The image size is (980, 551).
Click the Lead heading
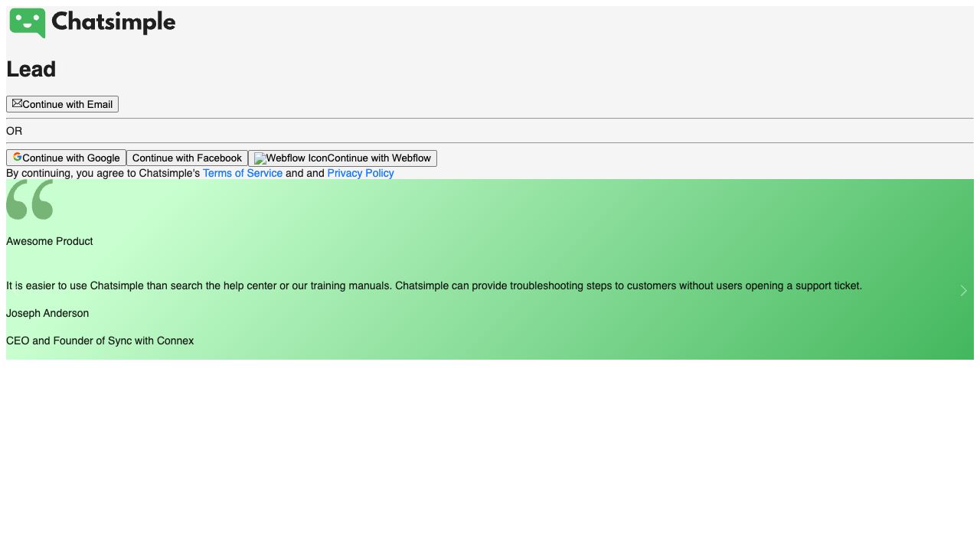tap(31, 69)
